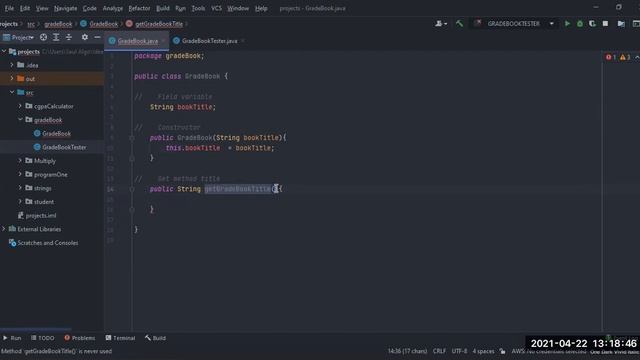This screenshot has height=360, width=640.
Task: Click the 14:36 cursor position indicator
Action: [x=407, y=351]
